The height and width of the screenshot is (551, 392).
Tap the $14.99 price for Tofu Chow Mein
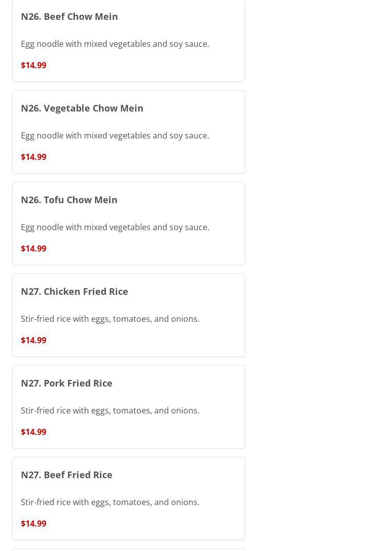(x=34, y=249)
